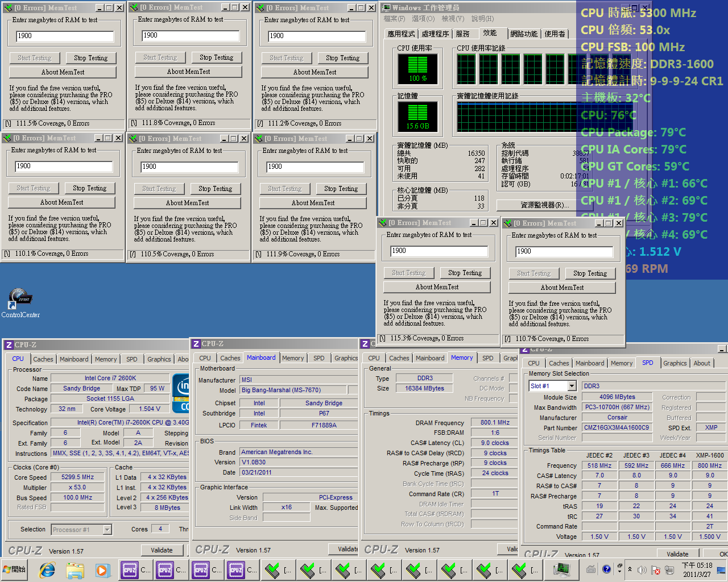Select SPD tab in CPU-Z Memory window
The height and width of the screenshot is (582, 728).
(x=487, y=358)
